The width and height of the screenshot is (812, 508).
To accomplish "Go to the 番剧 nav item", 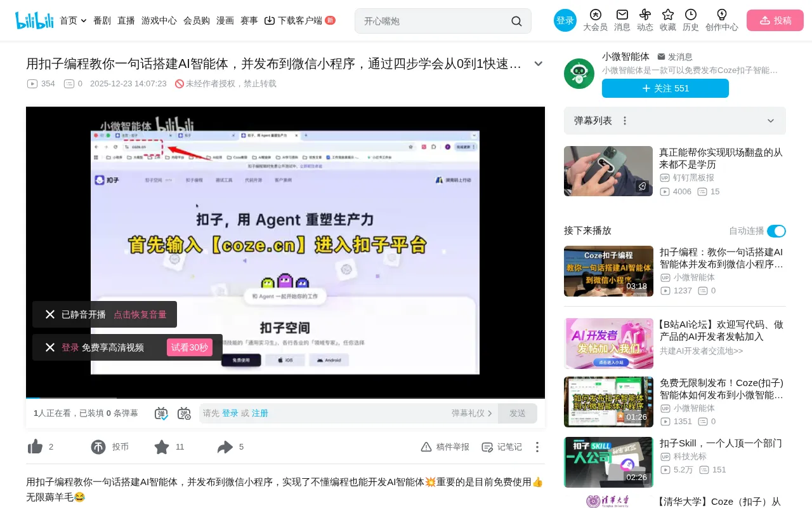I will point(102,20).
